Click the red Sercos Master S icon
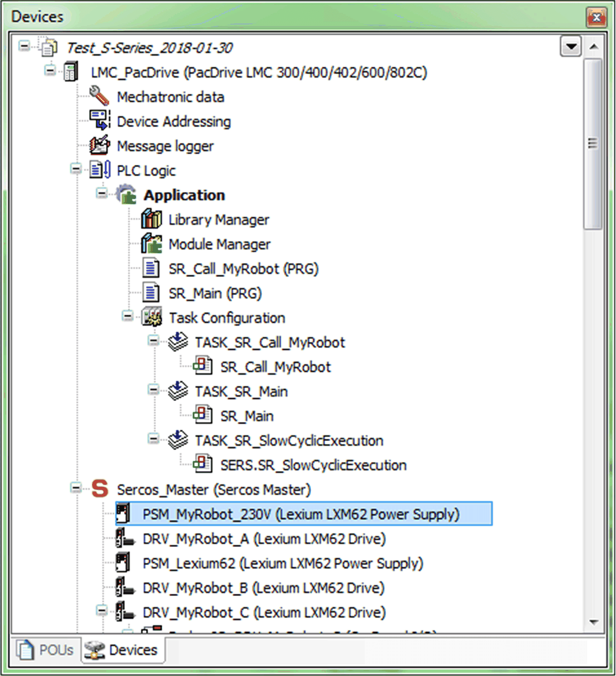This screenshot has width=616, height=676. click(x=100, y=489)
